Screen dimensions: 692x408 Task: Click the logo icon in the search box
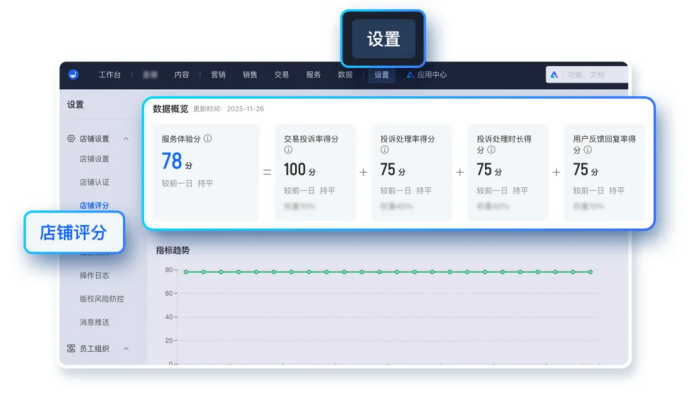point(554,75)
